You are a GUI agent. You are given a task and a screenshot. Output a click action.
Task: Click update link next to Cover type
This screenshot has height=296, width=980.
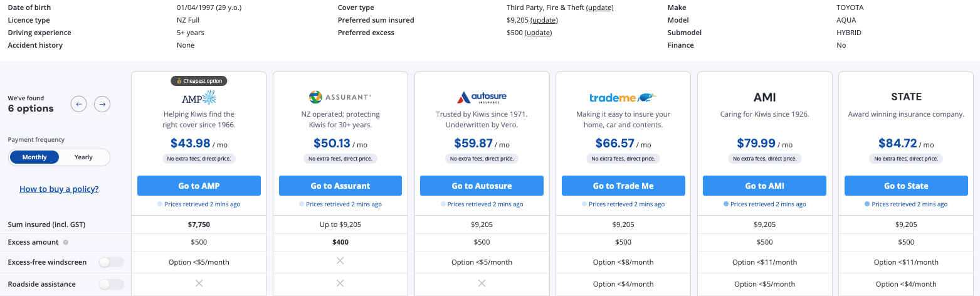599,8
